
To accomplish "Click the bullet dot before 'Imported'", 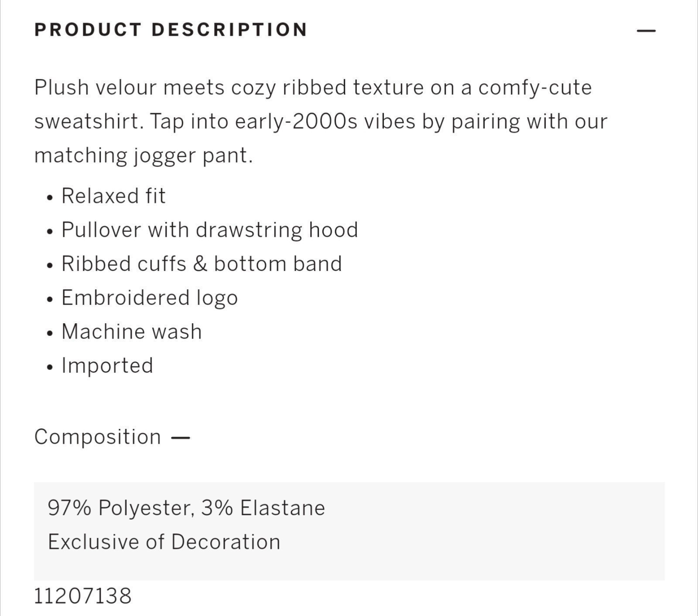I will click(50, 367).
